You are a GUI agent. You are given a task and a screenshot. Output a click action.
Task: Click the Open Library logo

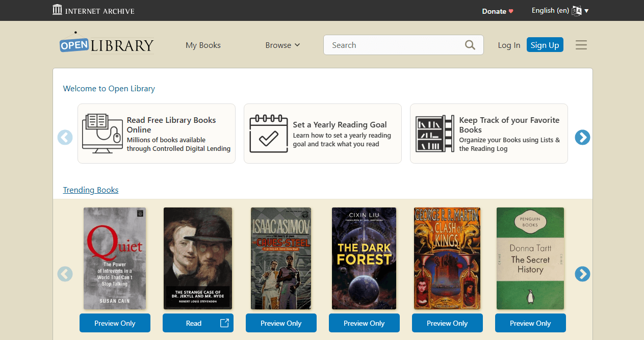coord(107,43)
